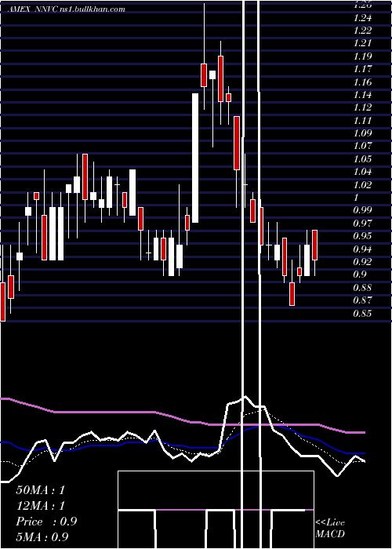Click the 0.94 price axis label
Viewport: 392px width, 549px height.
[362, 249]
